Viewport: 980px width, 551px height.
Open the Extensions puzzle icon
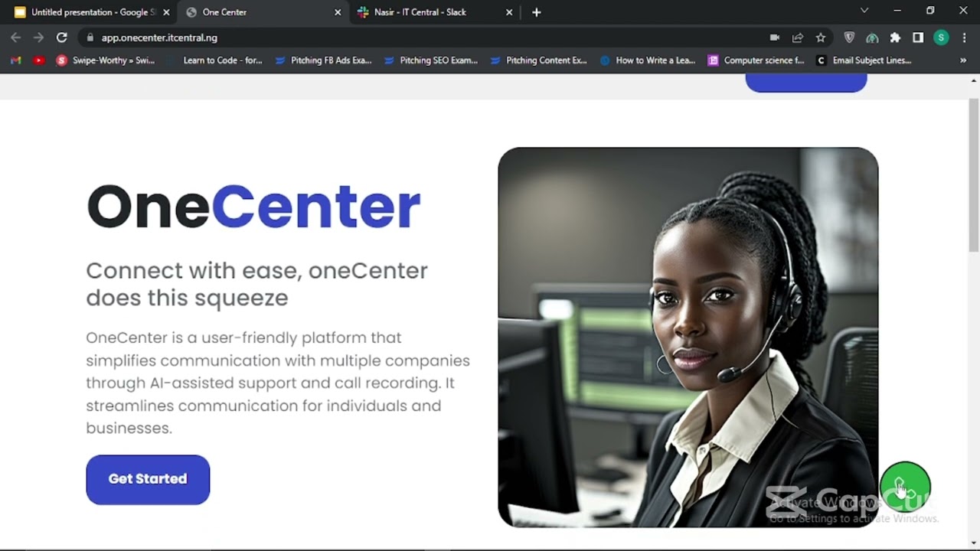coord(895,37)
